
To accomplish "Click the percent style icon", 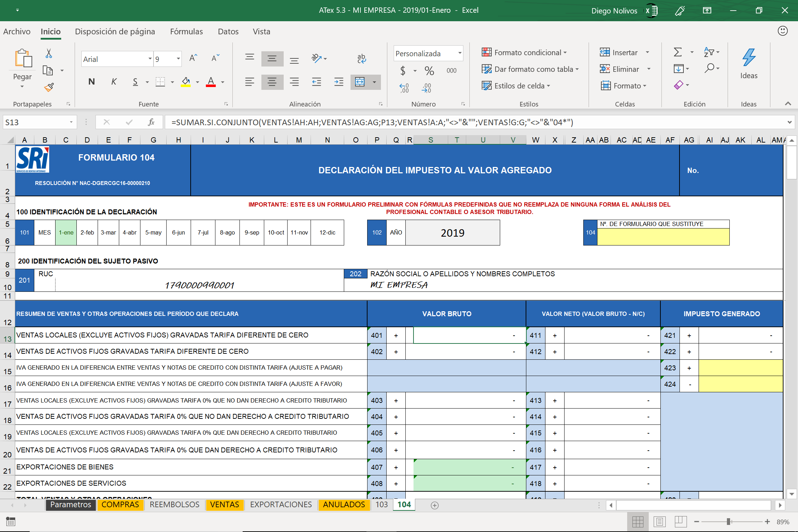I will click(429, 70).
